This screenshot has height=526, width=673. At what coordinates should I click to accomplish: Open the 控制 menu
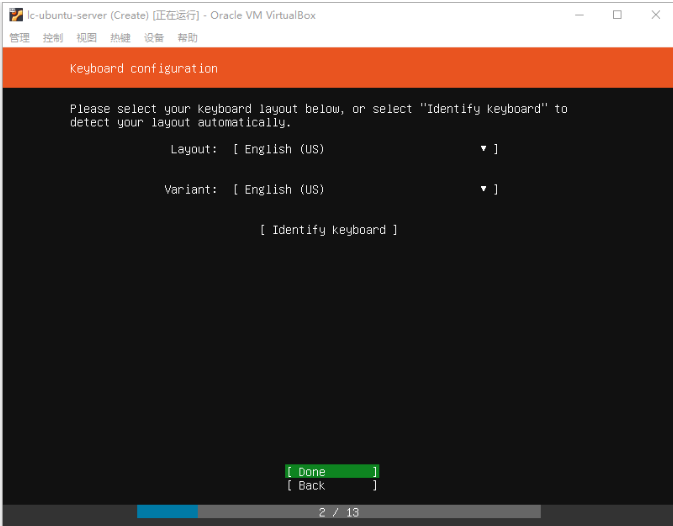coord(53,38)
